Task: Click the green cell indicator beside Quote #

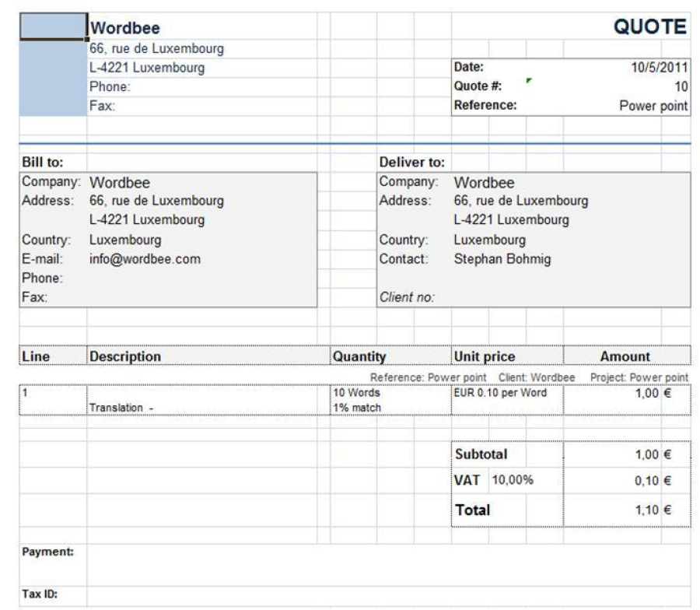Action: point(529,81)
